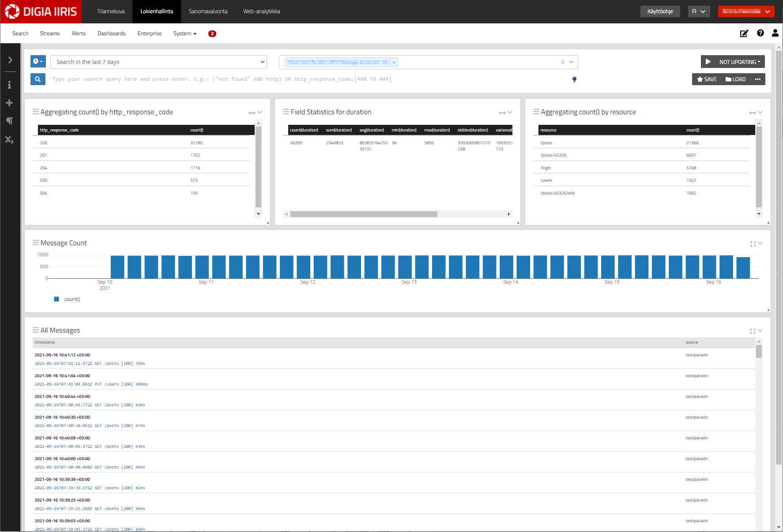The height and width of the screenshot is (532, 783).
Task: Clear the streams filter field
Action: pyautogui.click(x=563, y=62)
